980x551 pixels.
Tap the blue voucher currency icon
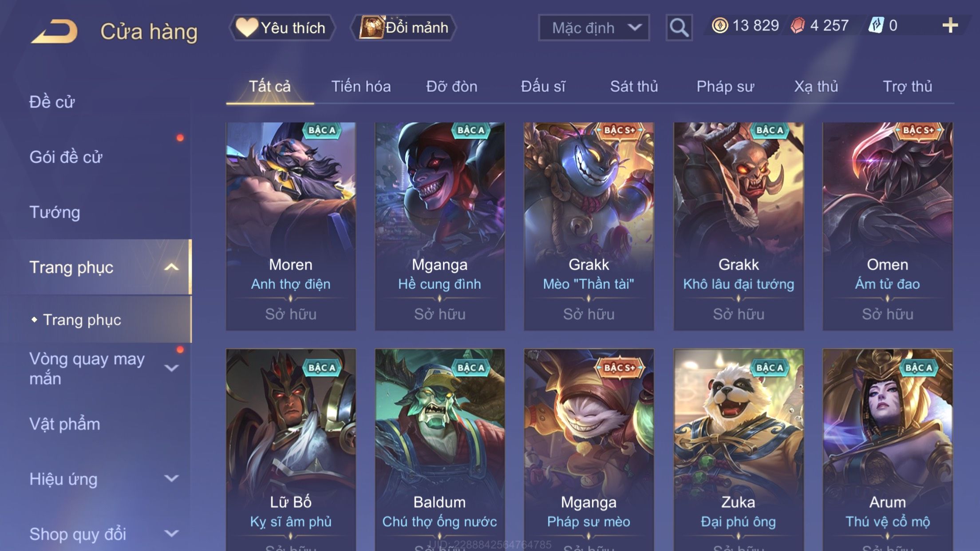(x=876, y=25)
